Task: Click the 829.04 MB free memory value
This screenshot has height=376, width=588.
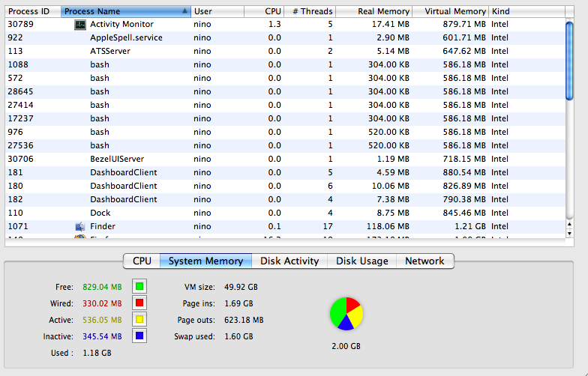Action: point(102,287)
